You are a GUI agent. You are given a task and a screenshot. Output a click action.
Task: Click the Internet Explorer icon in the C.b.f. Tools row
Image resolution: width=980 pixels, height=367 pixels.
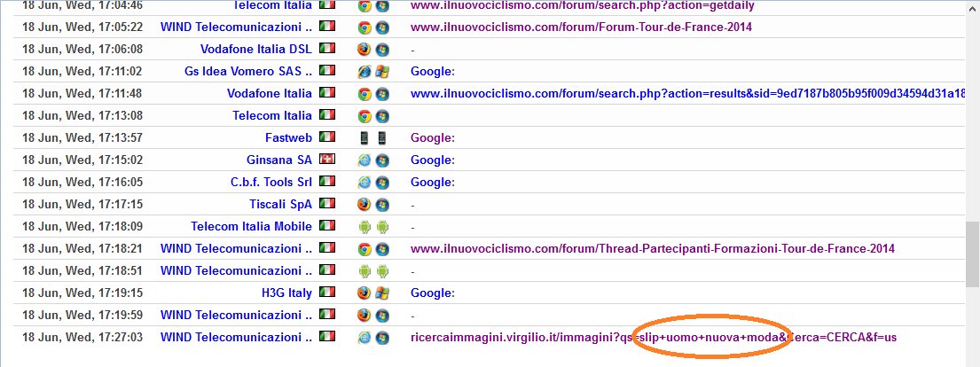click(365, 183)
